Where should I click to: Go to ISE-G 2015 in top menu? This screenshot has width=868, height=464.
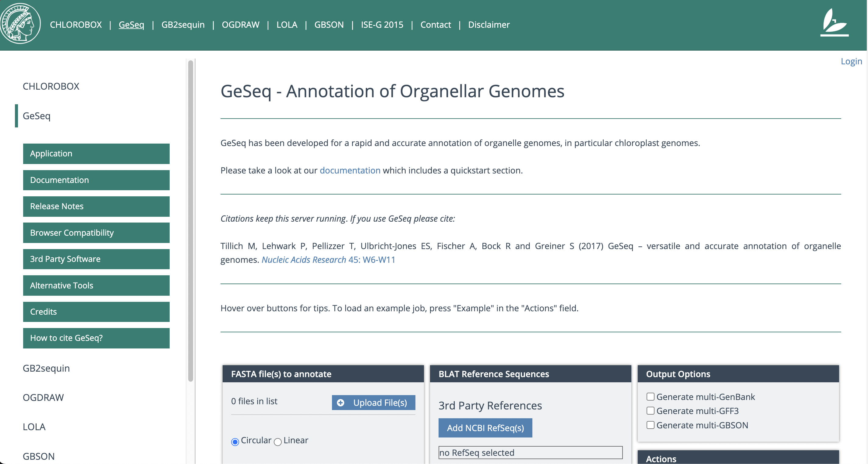click(382, 25)
